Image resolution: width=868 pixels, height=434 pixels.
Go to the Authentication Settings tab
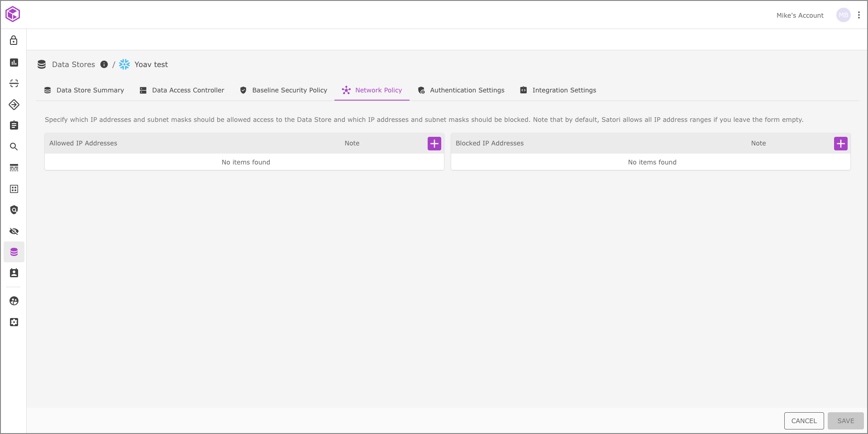pos(461,90)
